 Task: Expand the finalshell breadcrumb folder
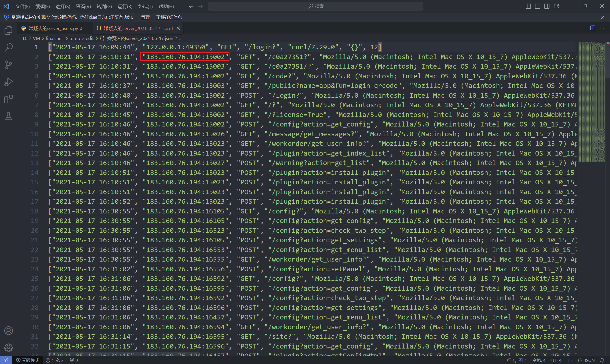[x=55, y=38]
